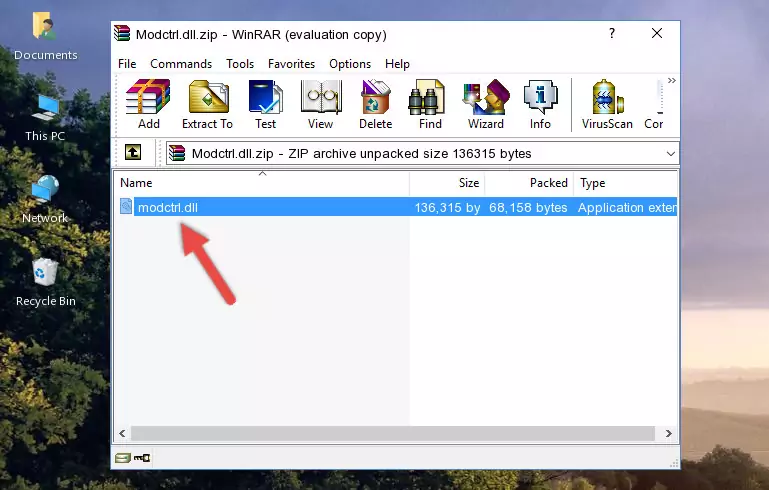Screen dimensions: 769x490
Task: Open the Help menu
Action: tap(397, 64)
